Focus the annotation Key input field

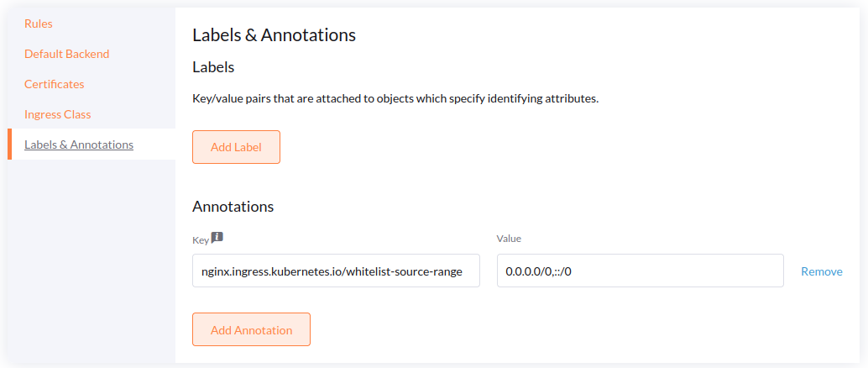pos(336,271)
